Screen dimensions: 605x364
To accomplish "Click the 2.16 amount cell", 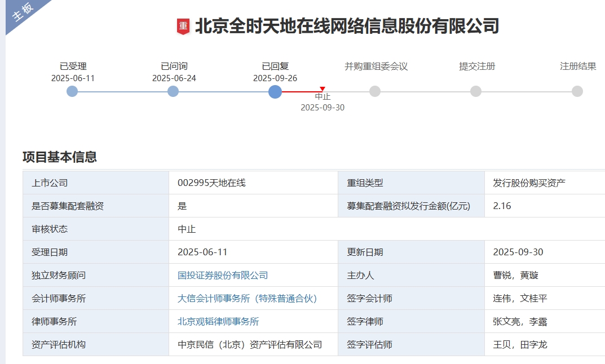I will (x=545, y=206).
